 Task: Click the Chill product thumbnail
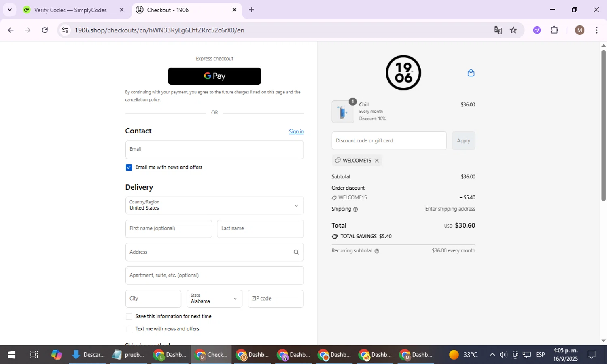coord(343,112)
